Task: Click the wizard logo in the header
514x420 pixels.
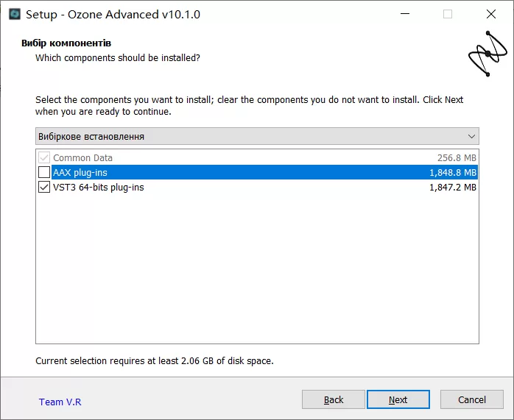Action: pyautogui.click(x=487, y=54)
